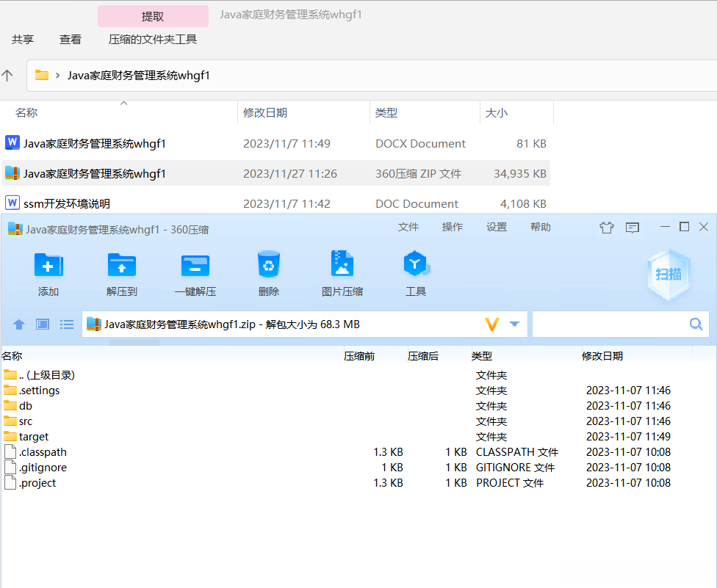This screenshot has width=717, height=588.
Task: Click the 34,935 KB size cell
Action: click(x=520, y=174)
